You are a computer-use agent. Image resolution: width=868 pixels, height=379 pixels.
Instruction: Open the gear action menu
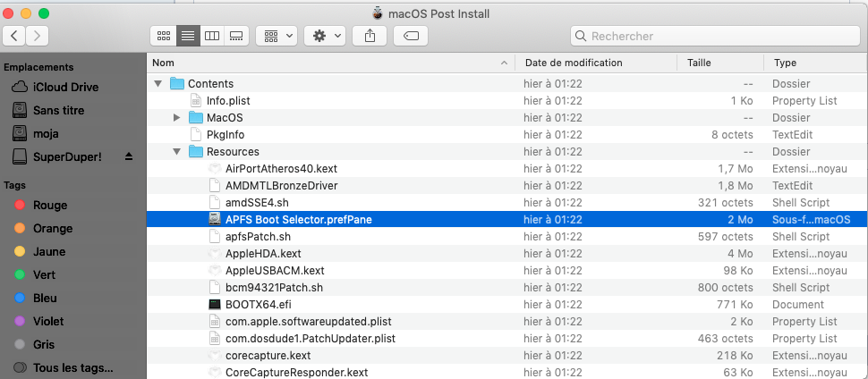click(326, 36)
